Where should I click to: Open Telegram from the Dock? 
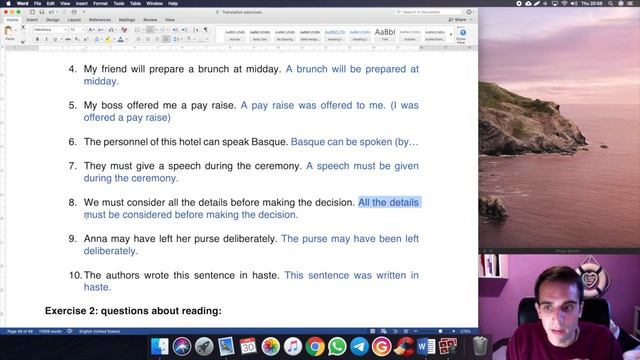pos(359,347)
